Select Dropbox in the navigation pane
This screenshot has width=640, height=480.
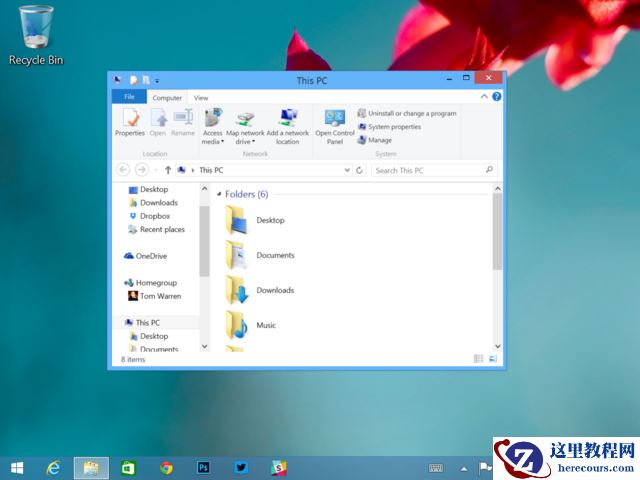click(x=149, y=216)
